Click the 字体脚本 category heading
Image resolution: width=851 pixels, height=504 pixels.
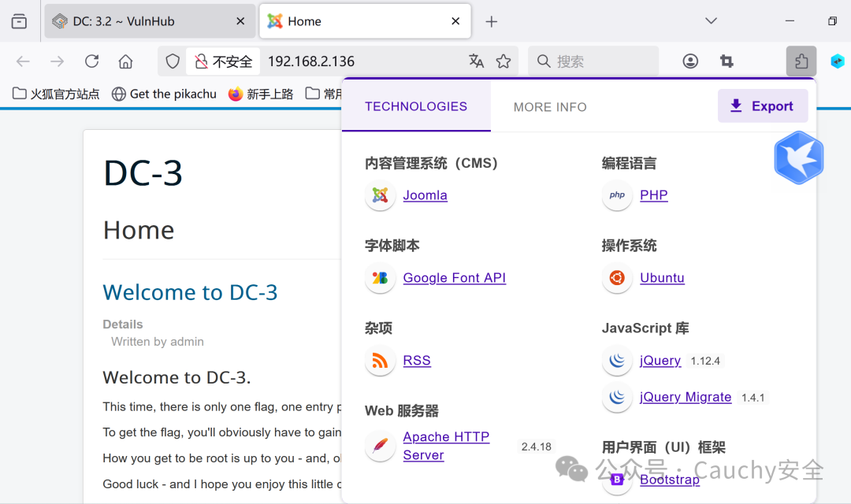[x=392, y=246]
